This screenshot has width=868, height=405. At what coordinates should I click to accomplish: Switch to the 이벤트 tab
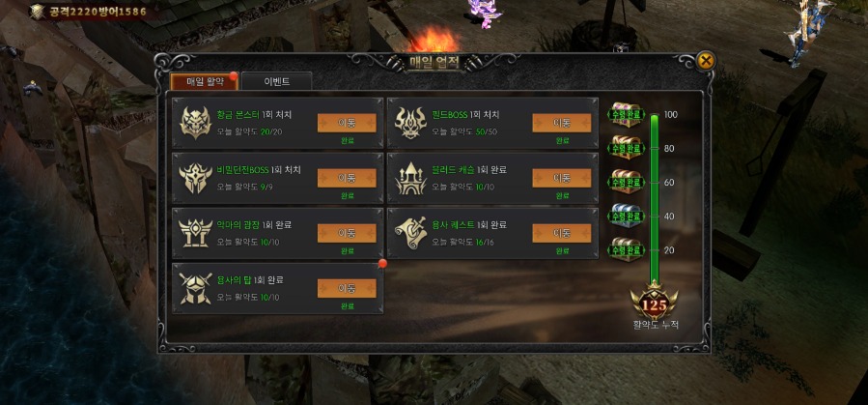coord(277,81)
